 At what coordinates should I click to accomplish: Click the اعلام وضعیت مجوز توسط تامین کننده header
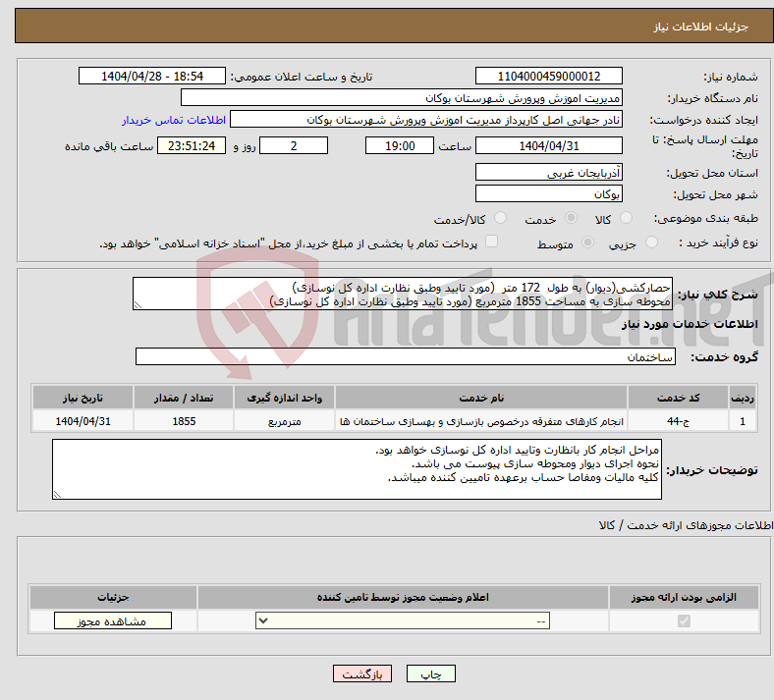(403, 597)
